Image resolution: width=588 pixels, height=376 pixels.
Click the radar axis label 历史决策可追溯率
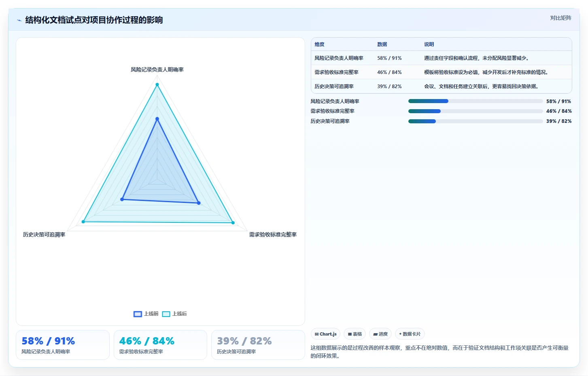[x=44, y=234]
